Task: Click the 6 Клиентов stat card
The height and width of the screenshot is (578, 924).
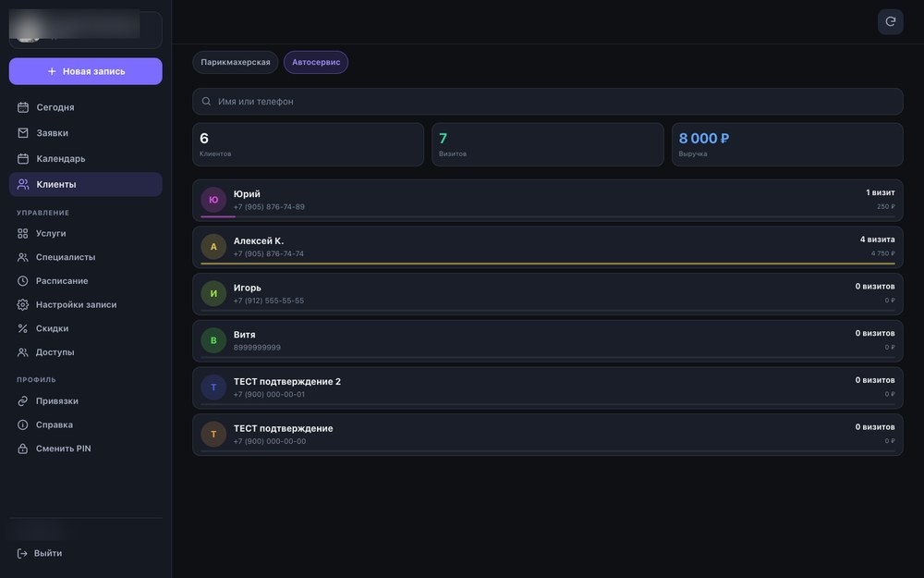Action: [309, 144]
